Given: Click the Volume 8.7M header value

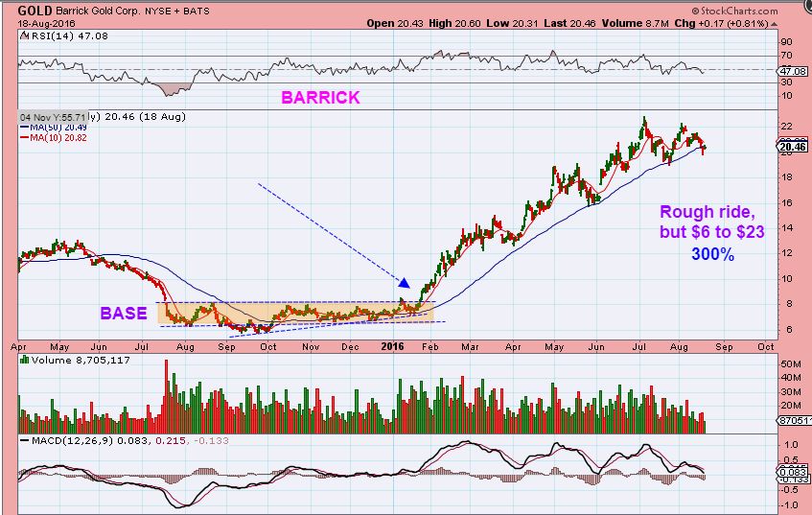Looking at the screenshot, I should 635,23.
